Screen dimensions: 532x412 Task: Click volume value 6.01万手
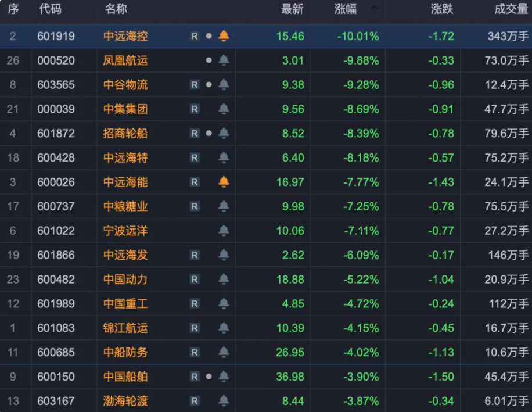(x=506, y=401)
